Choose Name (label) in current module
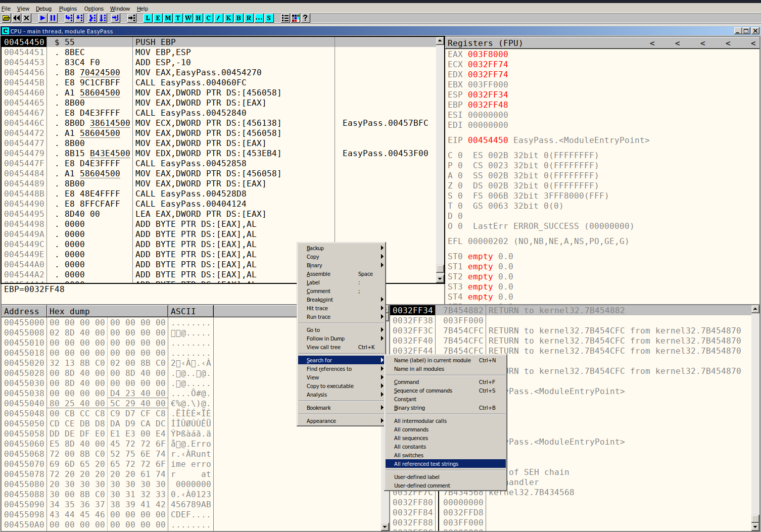This screenshot has width=761, height=532. click(446, 360)
